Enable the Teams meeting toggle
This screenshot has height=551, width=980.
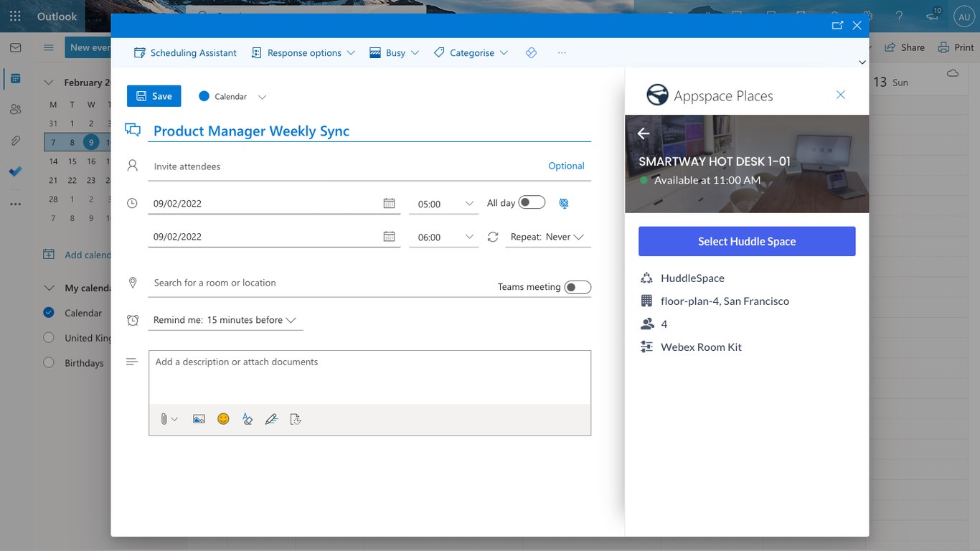click(x=578, y=287)
